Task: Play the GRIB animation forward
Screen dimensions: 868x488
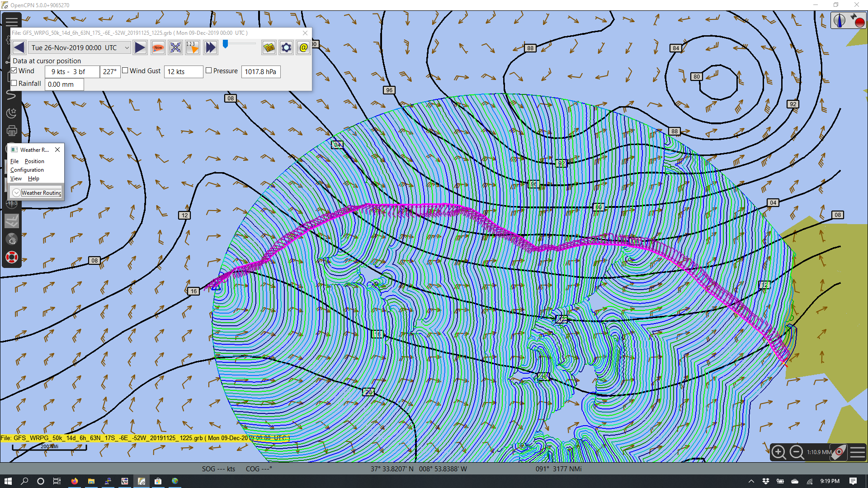Action: coord(140,47)
